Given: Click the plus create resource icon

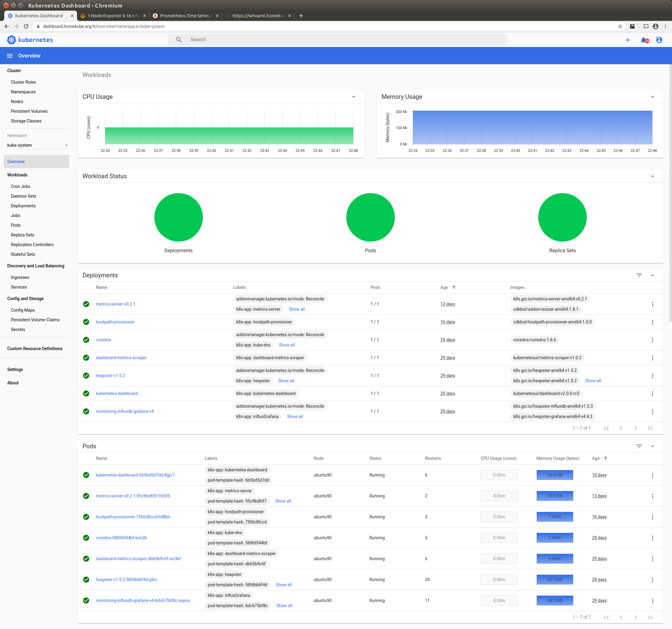Looking at the screenshot, I should (628, 40).
